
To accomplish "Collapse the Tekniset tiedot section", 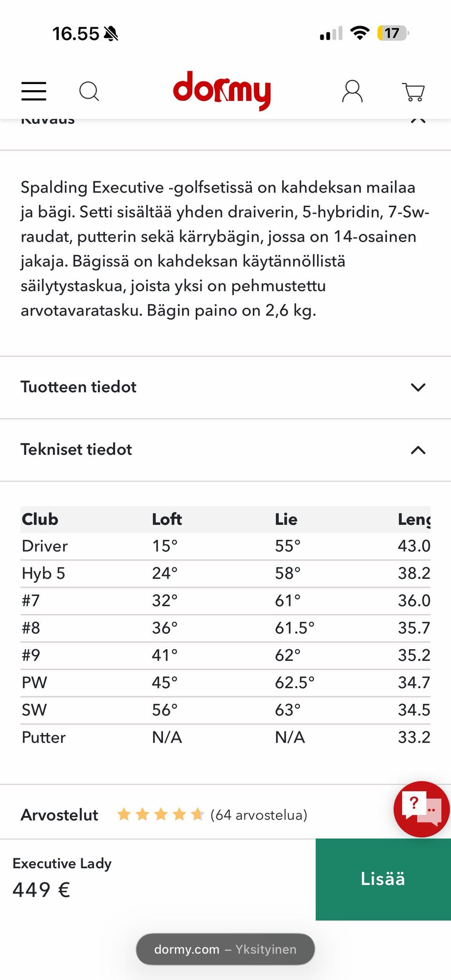I will pyautogui.click(x=418, y=450).
